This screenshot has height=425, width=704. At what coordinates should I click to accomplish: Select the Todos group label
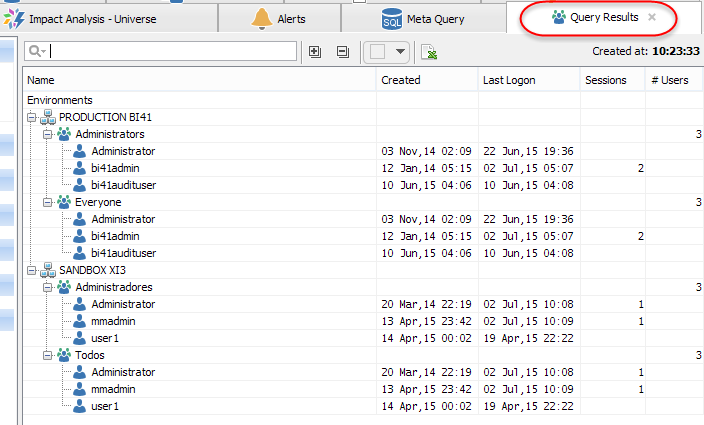tap(90, 355)
